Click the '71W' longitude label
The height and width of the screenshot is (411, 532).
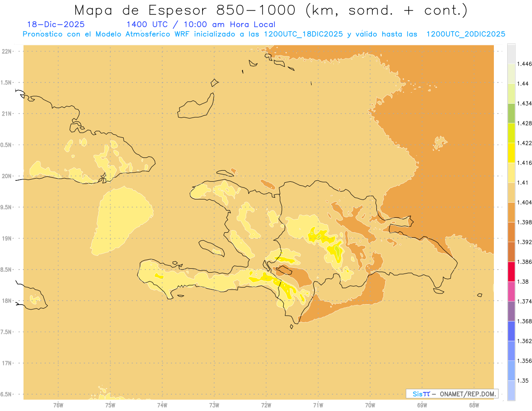(318, 405)
